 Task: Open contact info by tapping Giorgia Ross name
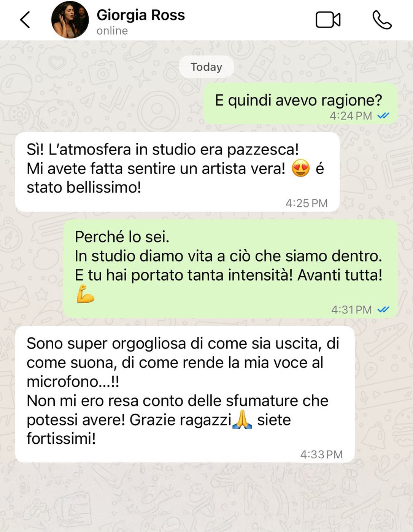click(141, 15)
